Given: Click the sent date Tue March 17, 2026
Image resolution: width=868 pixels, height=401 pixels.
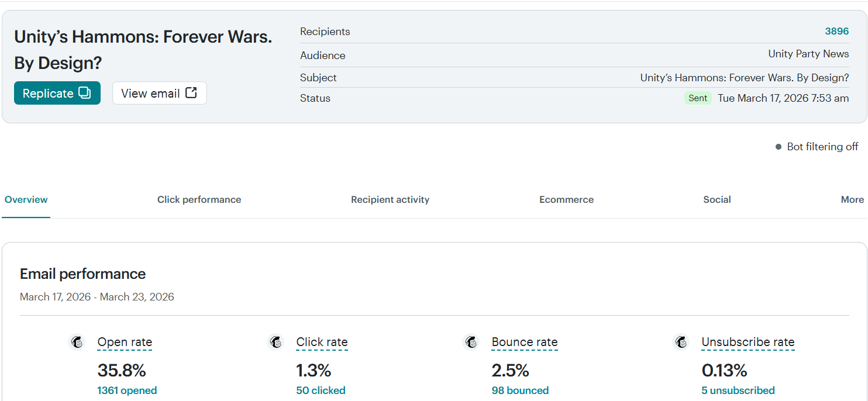Looking at the screenshot, I should (x=783, y=98).
